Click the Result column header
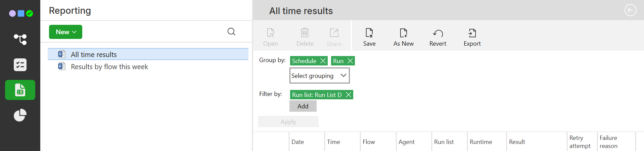 click(517, 142)
